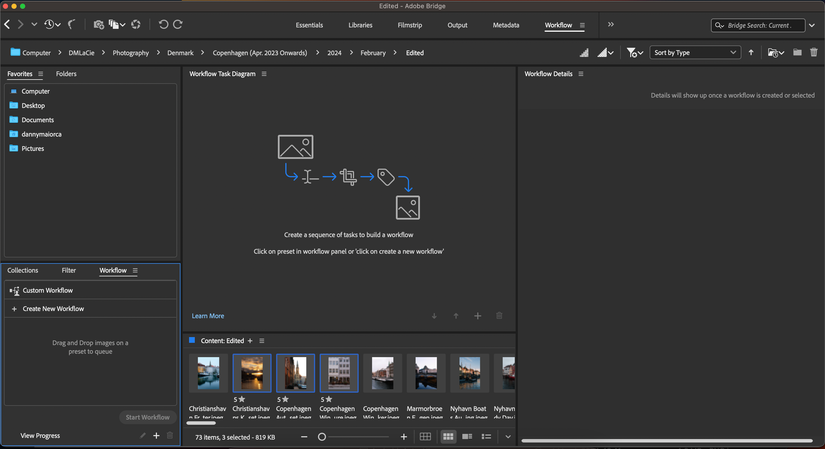
Task: Switch to the Filmstrip workspace
Action: tap(409, 25)
